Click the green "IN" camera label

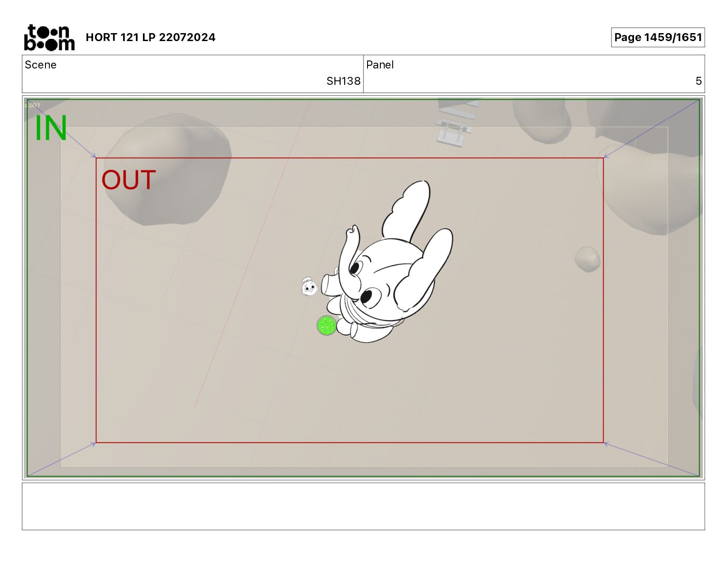click(51, 128)
